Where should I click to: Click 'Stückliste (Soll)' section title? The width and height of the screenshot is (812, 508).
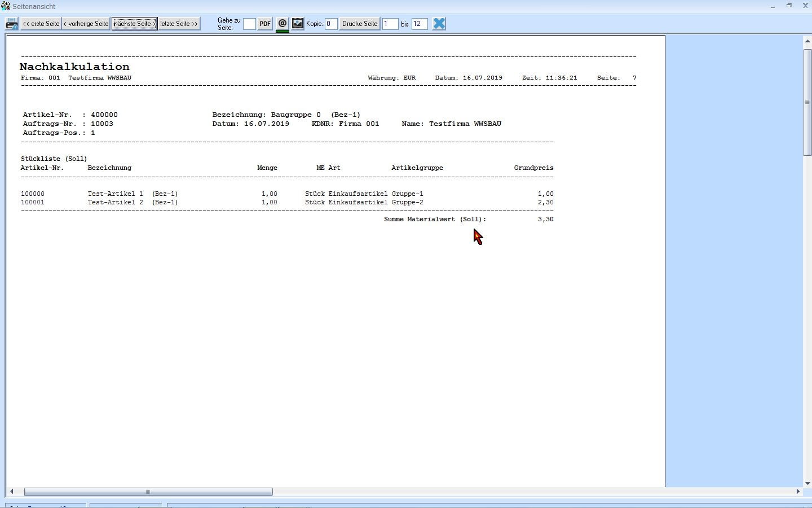click(x=54, y=159)
